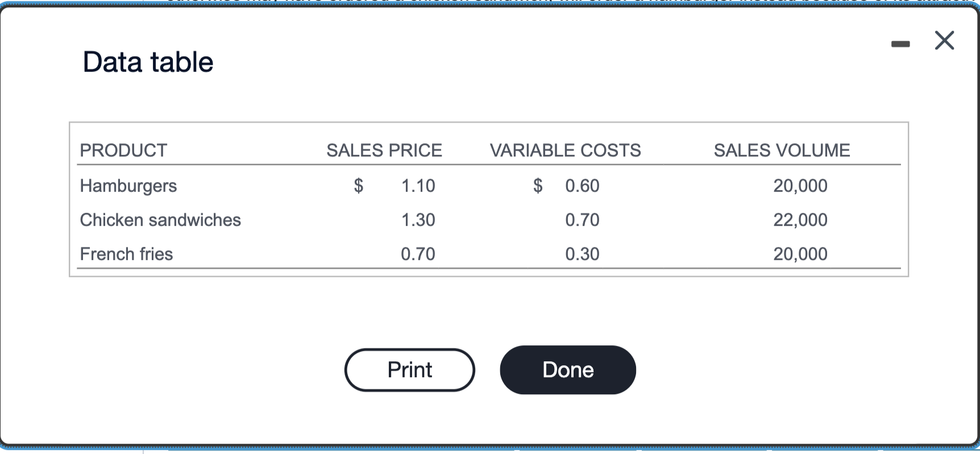The height and width of the screenshot is (454, 980).
Task: Select the Chicken sandwiches product row
Action: pos(161,220)
